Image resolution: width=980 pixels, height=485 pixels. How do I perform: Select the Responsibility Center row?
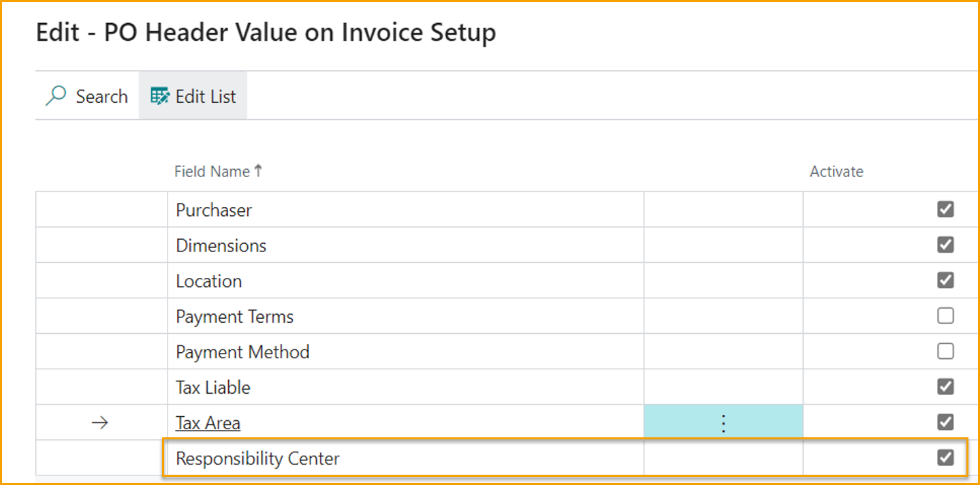pos(257,458)
